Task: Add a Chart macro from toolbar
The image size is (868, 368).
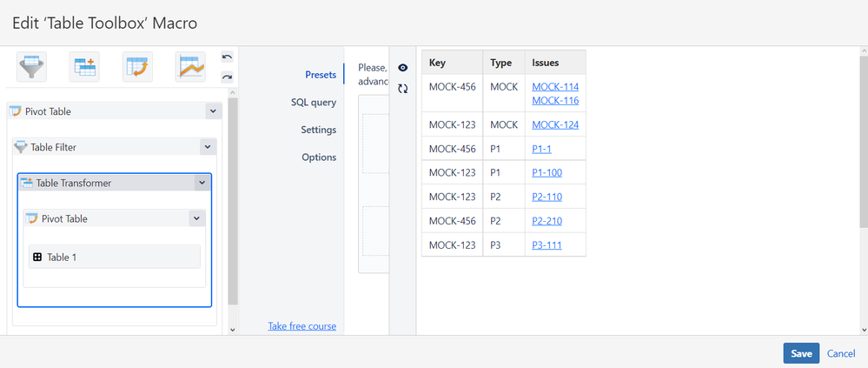Action: click(x=190, y=67)
